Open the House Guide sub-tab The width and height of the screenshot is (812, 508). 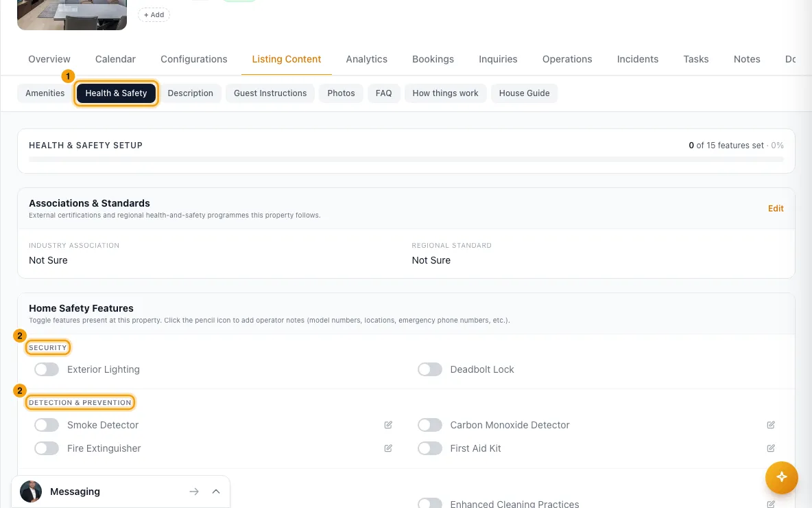[x=524, y=93]
